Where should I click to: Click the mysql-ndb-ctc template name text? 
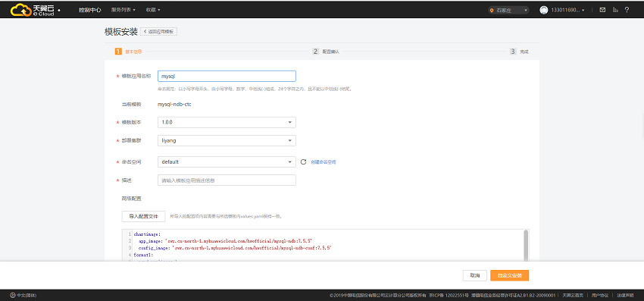[174, 105]
